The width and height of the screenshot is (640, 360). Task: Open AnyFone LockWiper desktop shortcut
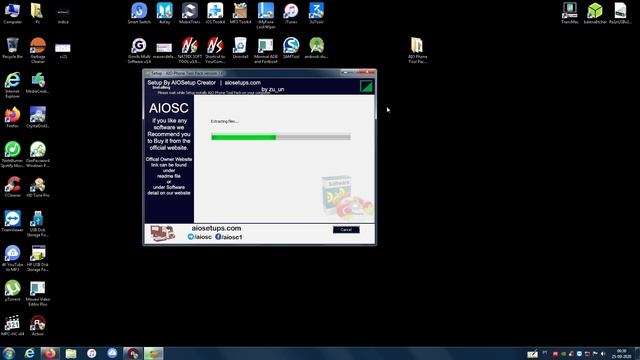click(x=266, y=16)
